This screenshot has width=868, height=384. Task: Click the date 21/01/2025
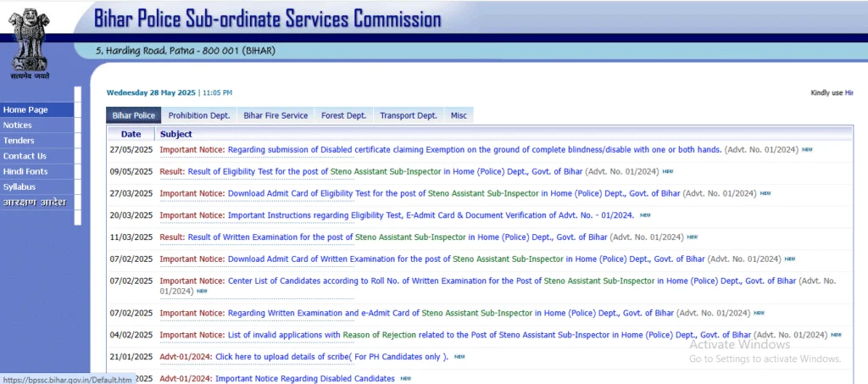(x=131, y=357)
